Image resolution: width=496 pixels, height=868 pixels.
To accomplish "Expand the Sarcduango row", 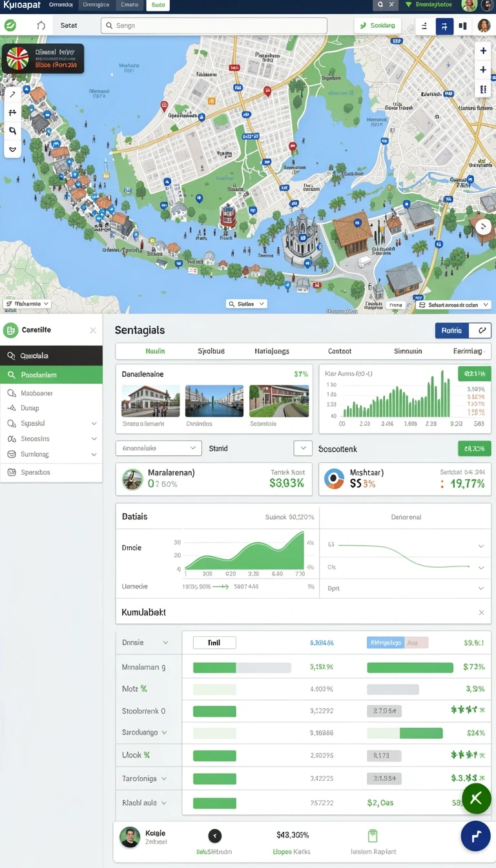I will pos(164,732).
